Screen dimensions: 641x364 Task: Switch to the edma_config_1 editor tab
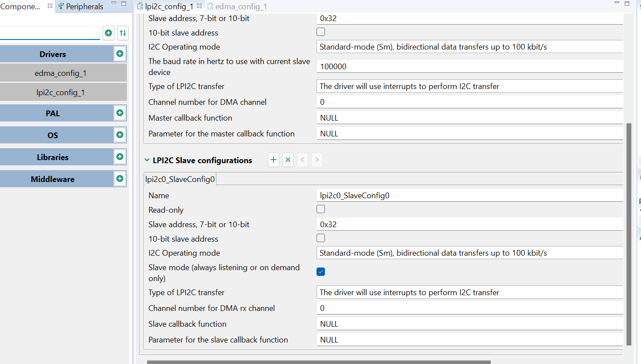(x=237, y=6)
